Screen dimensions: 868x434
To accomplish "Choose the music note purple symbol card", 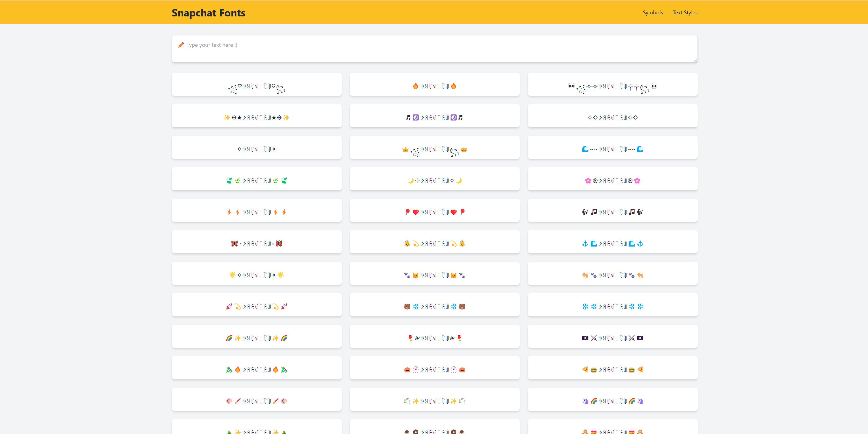I will [x=435, y=116].
